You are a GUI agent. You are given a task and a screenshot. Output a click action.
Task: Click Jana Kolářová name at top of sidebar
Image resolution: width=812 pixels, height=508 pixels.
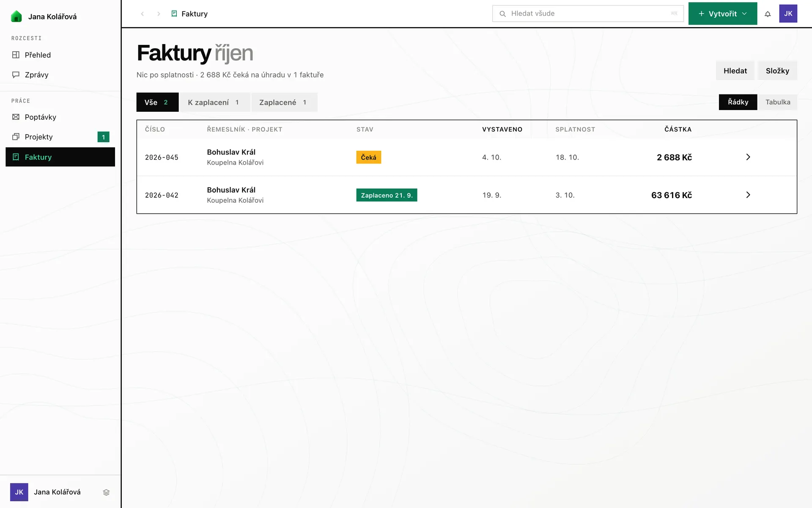[x=52, y=17]
